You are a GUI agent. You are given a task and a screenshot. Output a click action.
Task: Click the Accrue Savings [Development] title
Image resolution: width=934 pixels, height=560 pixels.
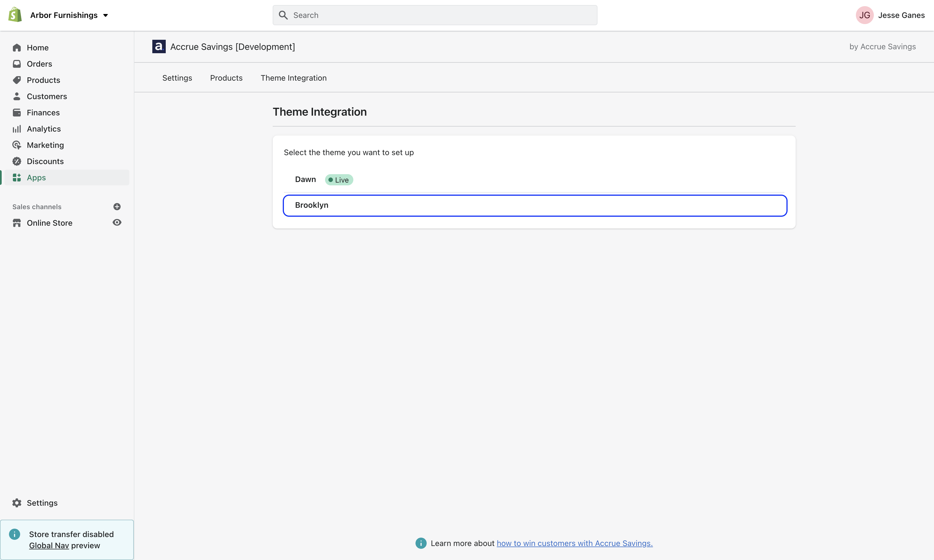[232, 46]
